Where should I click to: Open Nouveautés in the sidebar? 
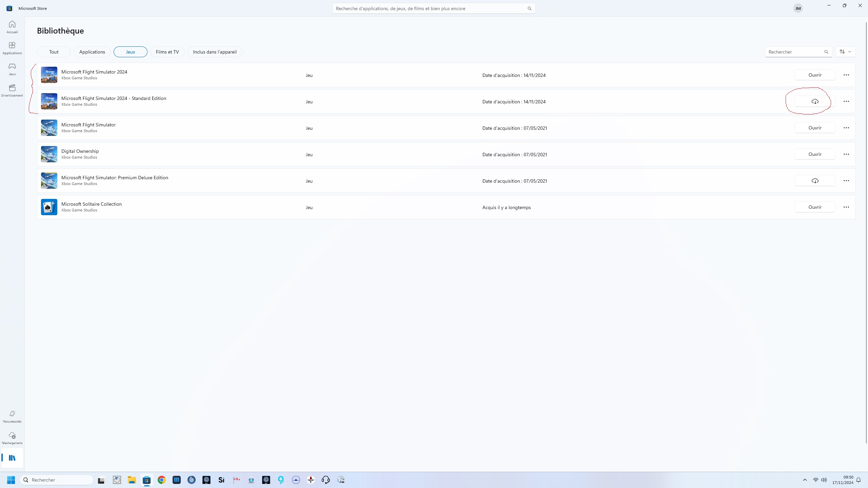point(12,416)
